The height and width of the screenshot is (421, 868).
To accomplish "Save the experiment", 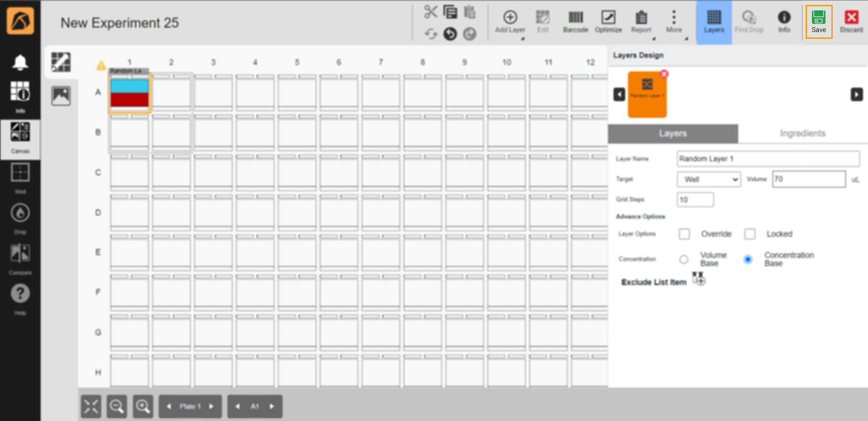I will coord(819,22).
